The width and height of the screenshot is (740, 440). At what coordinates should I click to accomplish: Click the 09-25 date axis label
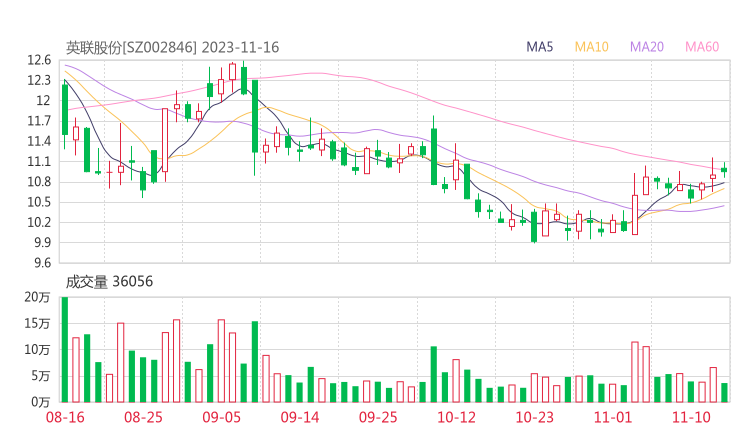[378, 417]
